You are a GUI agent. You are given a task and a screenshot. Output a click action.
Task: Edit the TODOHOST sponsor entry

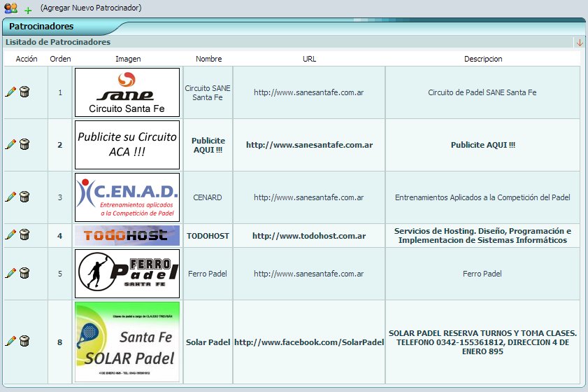pyautogui.click(x=10, y=235)
